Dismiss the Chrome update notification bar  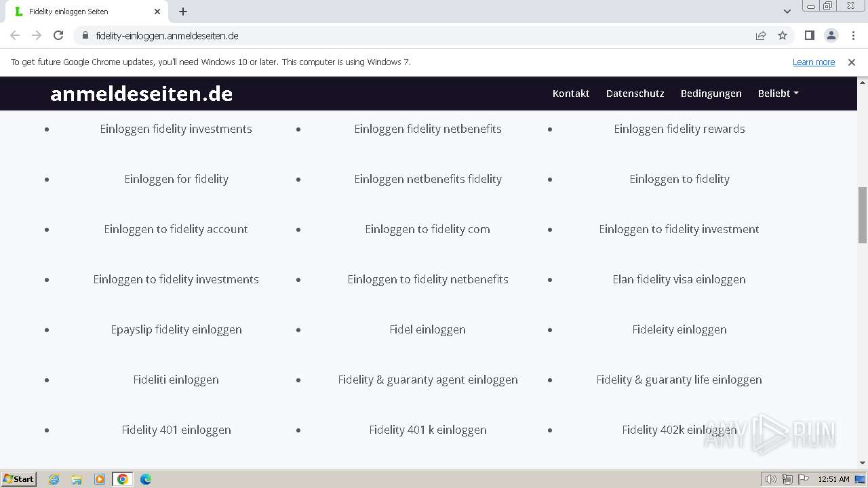[852, 62]
